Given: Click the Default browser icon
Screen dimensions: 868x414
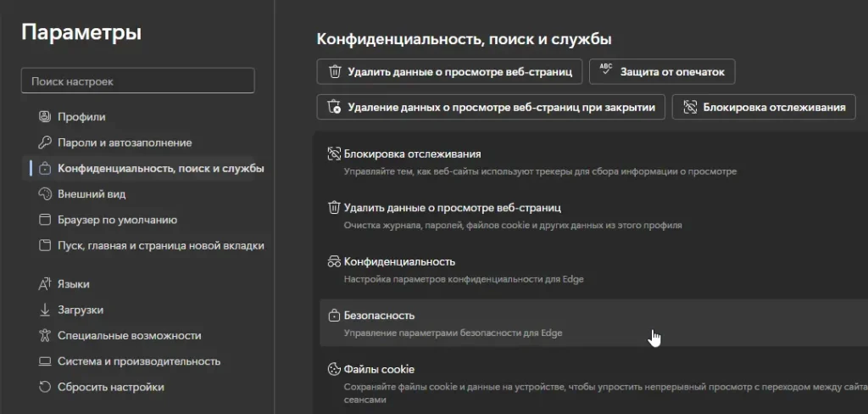Looking at the screenshot, I should tap(46, 220).
